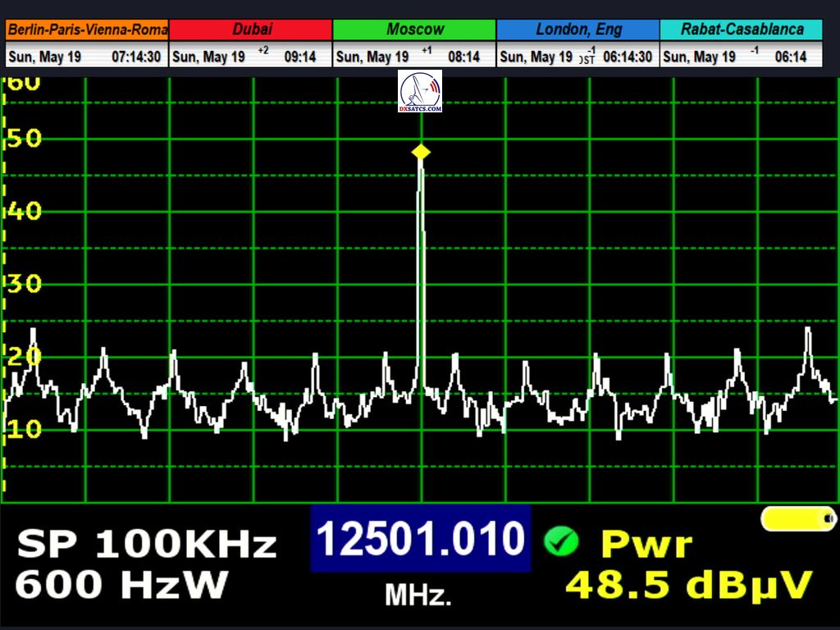Click the MHz unit label

click(x=418, y=596)
